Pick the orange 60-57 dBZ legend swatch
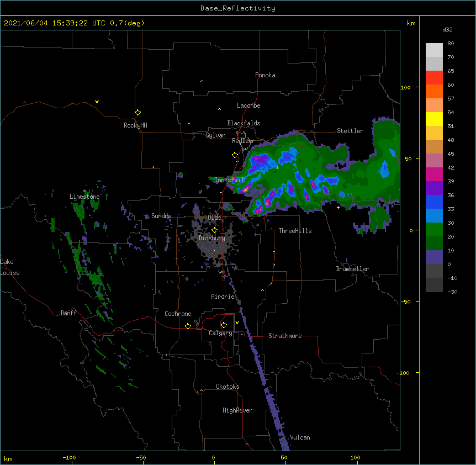 click(x=434, y=91)
